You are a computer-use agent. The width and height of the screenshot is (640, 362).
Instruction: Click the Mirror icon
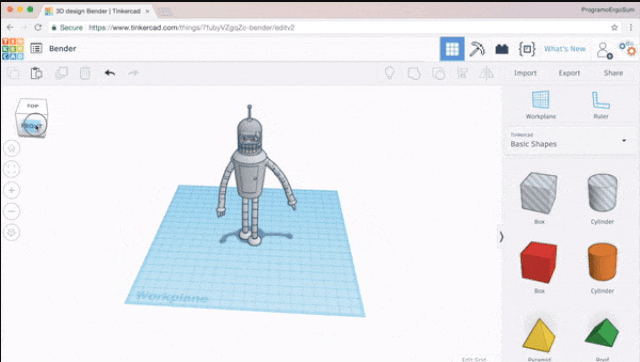[x=487, y=73]
